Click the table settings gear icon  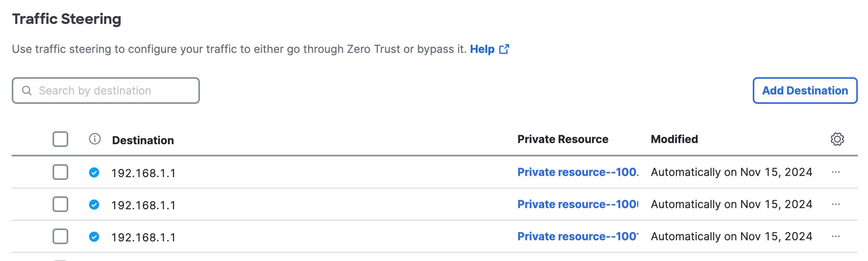click(837, 139)
